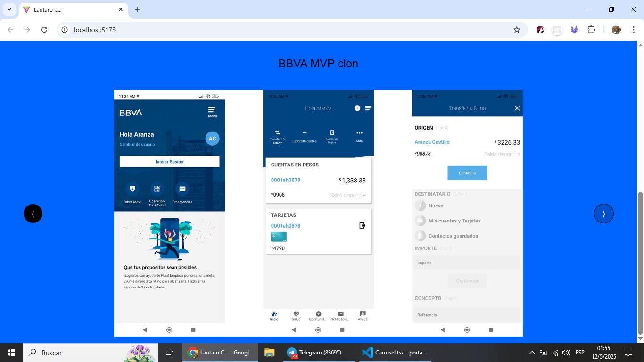Tap the help question mark icon

(x=357, y=108)
